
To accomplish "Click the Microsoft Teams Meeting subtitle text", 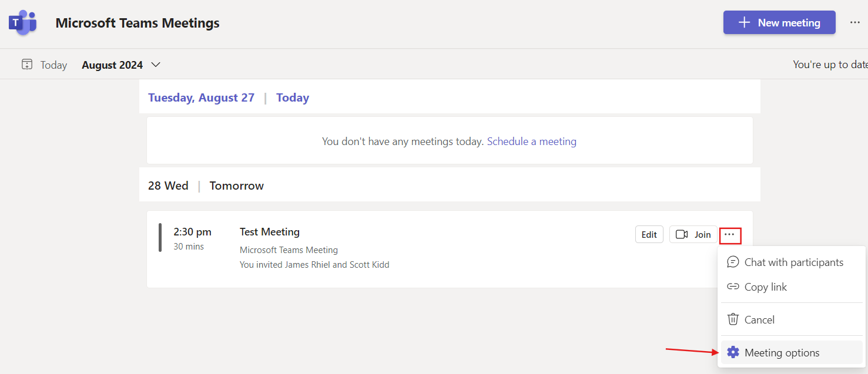I will (x=289, y=250).
